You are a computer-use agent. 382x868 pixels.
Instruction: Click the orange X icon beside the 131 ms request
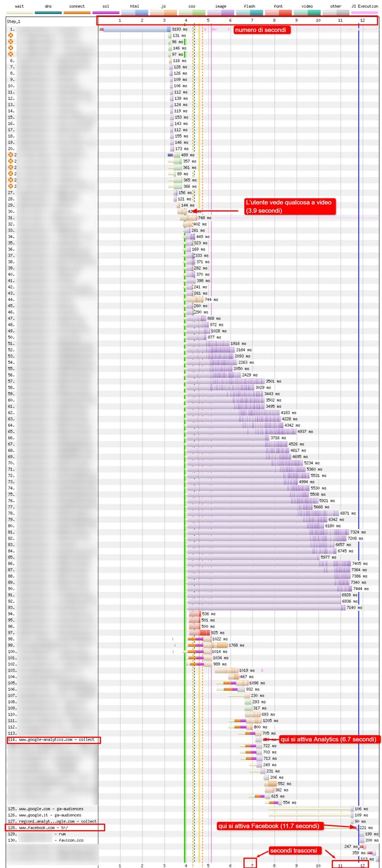pos(11,35)
